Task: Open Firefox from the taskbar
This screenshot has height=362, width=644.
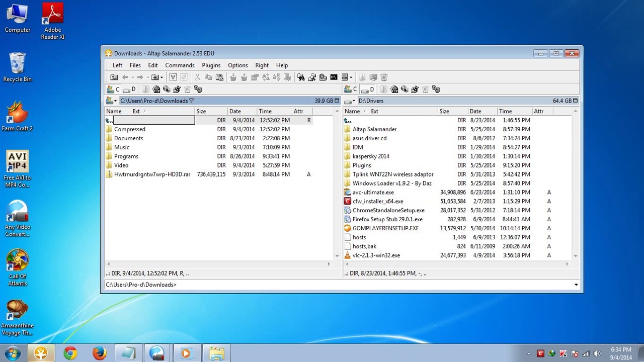Action: (99, 353)
